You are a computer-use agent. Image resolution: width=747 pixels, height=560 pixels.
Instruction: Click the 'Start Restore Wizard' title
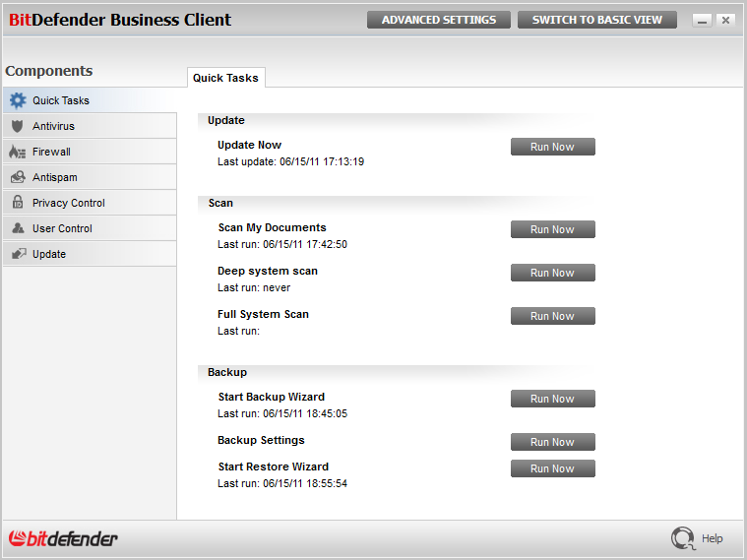point(273,467)
